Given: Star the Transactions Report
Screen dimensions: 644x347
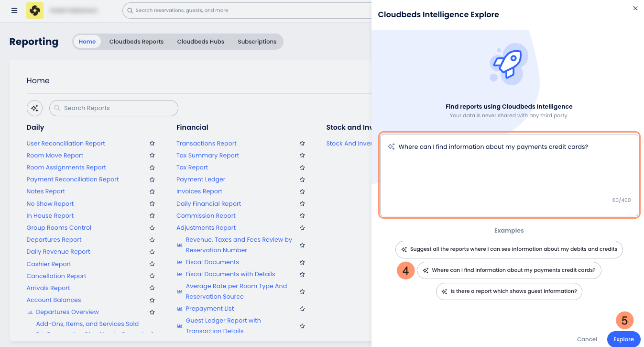Looking at the screenshot, I should click(x=302, y=143).
